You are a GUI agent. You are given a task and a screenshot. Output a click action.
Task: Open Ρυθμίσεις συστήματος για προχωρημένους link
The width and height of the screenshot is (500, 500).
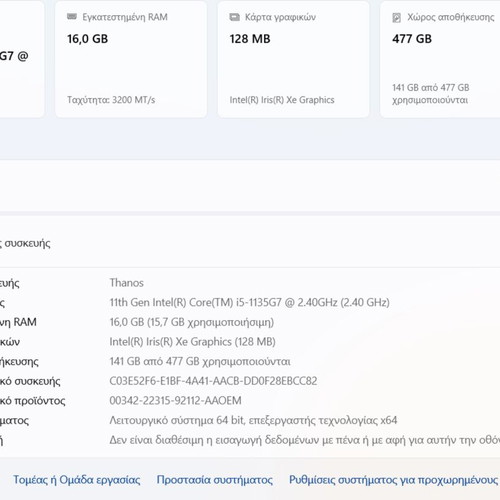coord(393,480)
